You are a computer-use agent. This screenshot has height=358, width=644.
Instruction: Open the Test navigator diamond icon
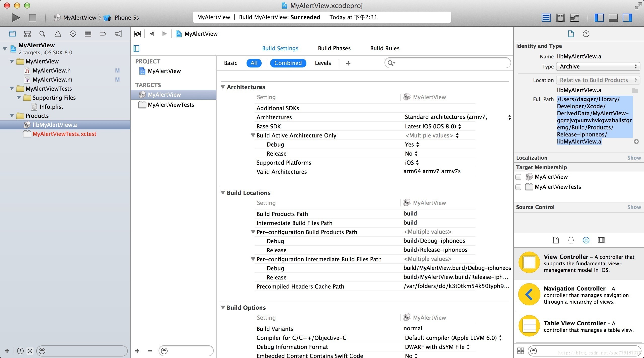coord(73,34)
